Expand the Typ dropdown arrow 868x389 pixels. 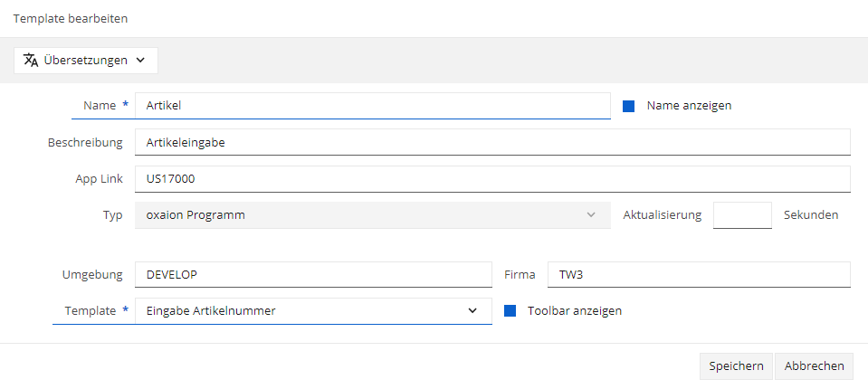[x=591, y=214]
